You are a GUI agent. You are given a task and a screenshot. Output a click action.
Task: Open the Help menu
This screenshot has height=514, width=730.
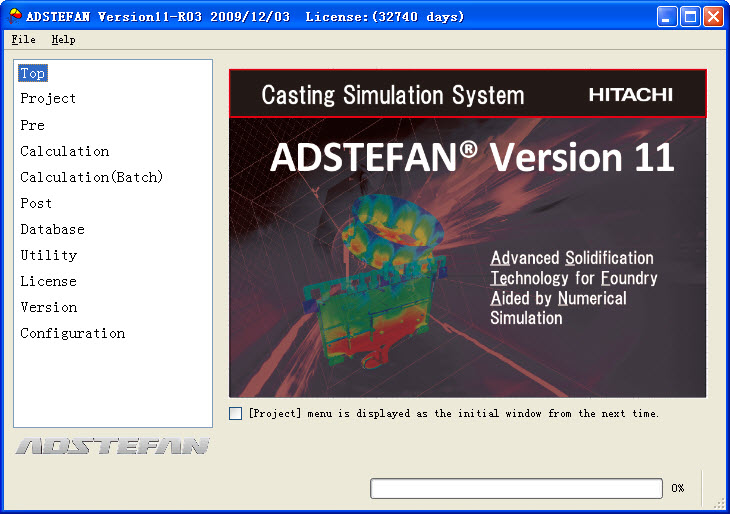(63, 40)
